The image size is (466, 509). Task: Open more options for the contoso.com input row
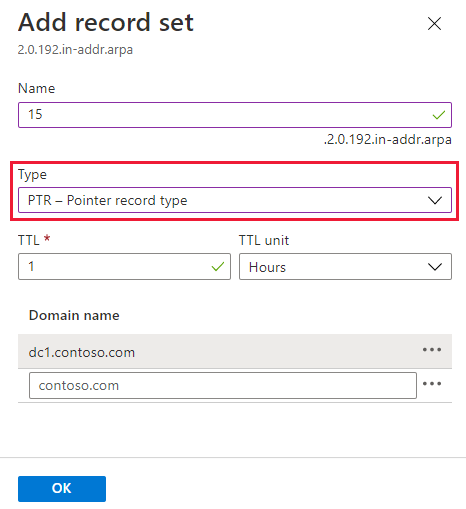click(432, 384)
